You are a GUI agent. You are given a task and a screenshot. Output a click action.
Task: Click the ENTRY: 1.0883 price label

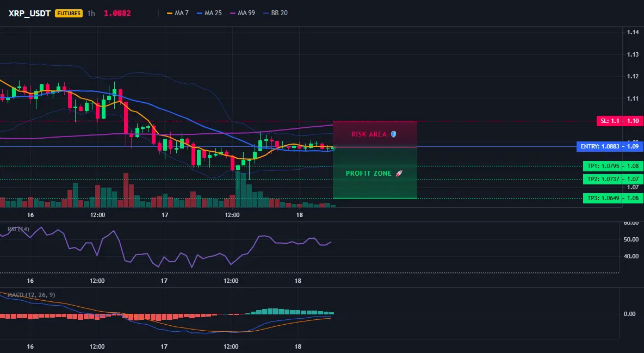click(599, 146)
